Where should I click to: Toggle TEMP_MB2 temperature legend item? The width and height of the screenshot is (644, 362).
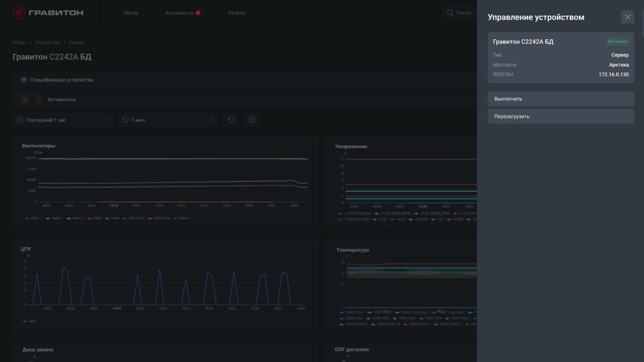(378, 318)
